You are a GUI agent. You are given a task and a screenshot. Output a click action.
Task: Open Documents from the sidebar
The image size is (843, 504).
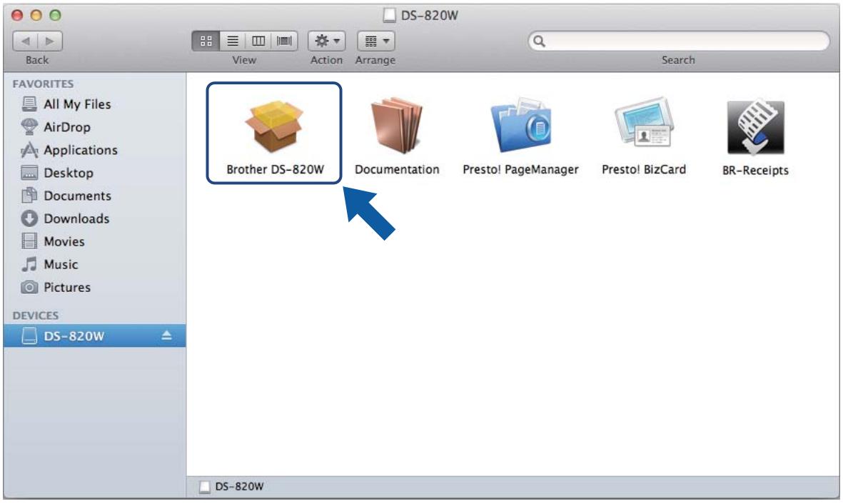[x=95, y=196]
